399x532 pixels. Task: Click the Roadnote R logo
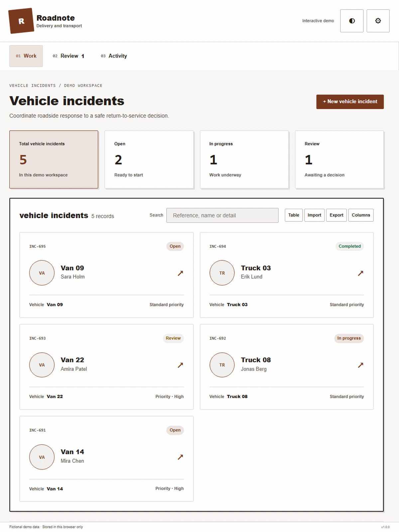[21, 21]
